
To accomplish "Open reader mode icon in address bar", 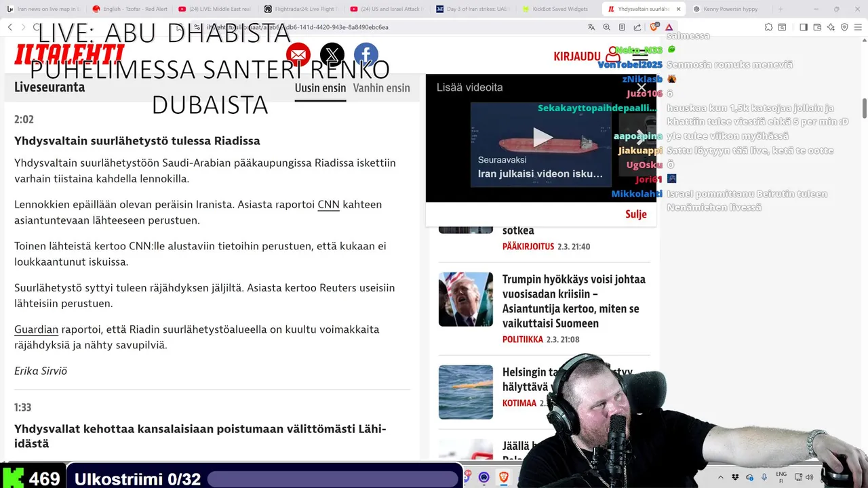I will click(622, 27).
